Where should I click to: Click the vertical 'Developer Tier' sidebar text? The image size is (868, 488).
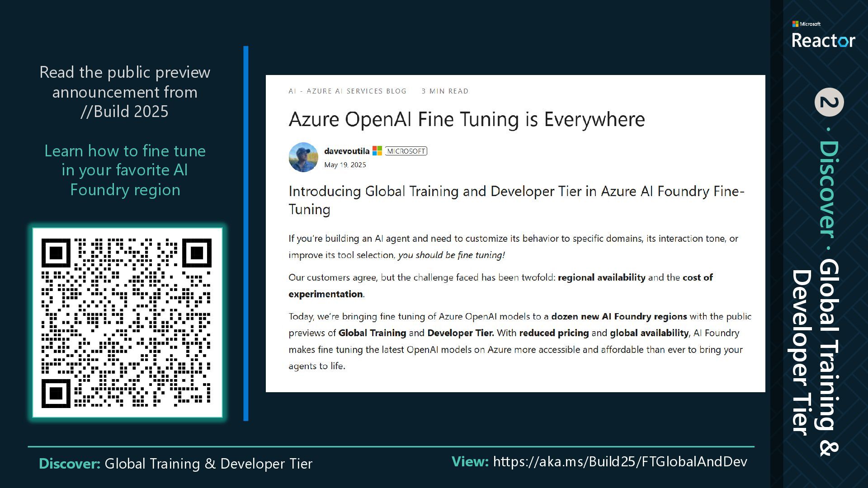(x=801, y=352)
